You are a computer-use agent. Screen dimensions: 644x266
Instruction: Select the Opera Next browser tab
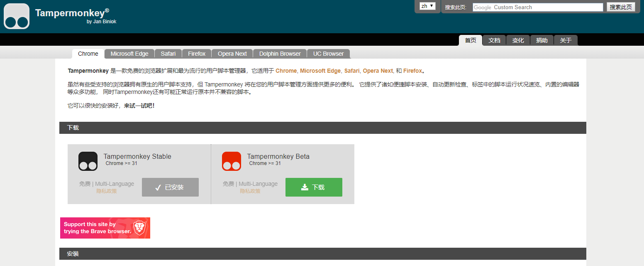232,54
